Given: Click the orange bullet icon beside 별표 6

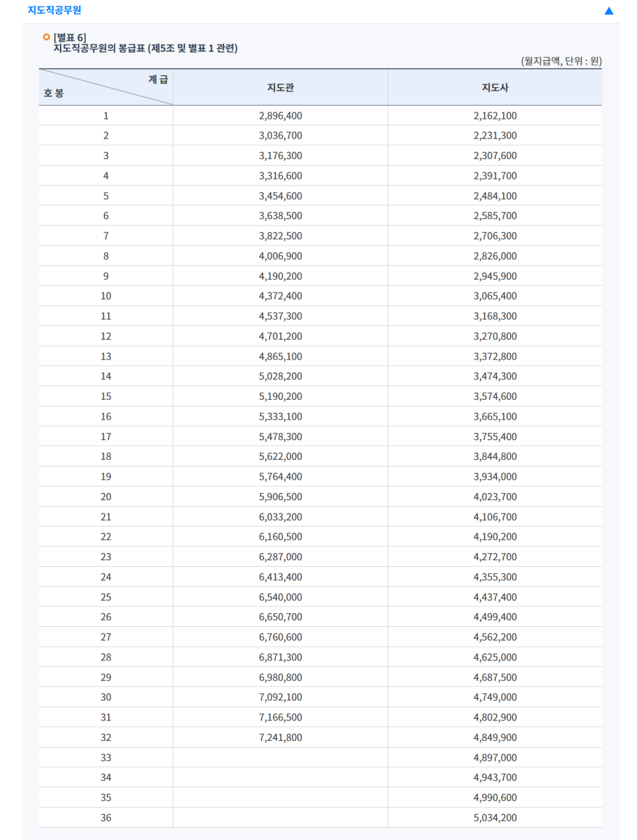Looking at the screenshot, I should pos(46,37).
